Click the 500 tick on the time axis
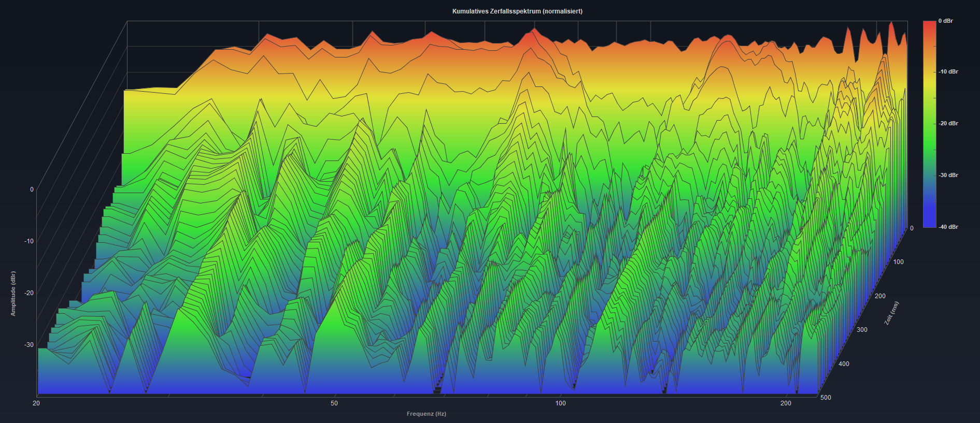The width and height of the screenshot is (980, 423). click(826, 398)
